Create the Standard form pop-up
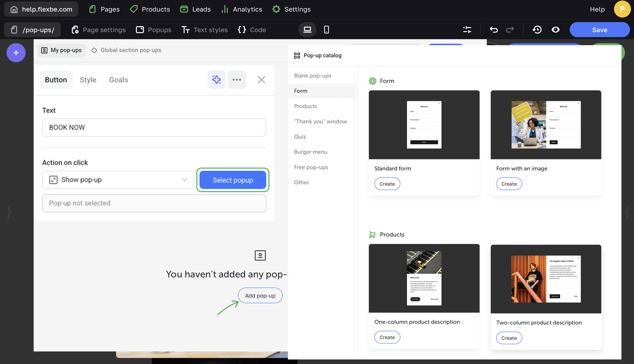Image resolution: width=634 pixels, height=364 pixels. click(387, 184)
